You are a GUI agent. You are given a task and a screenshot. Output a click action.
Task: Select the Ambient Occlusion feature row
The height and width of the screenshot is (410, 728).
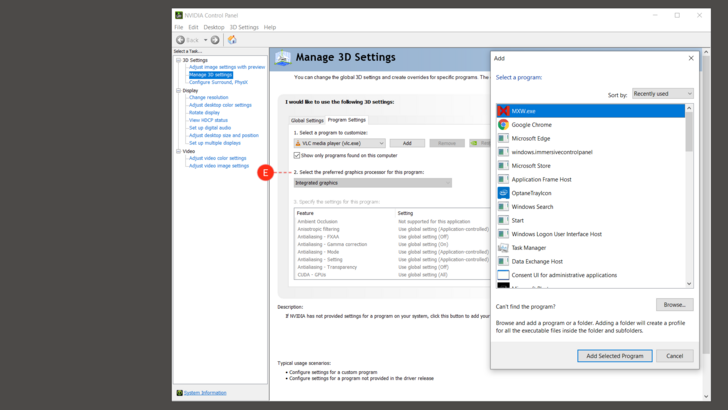[392, 221]
